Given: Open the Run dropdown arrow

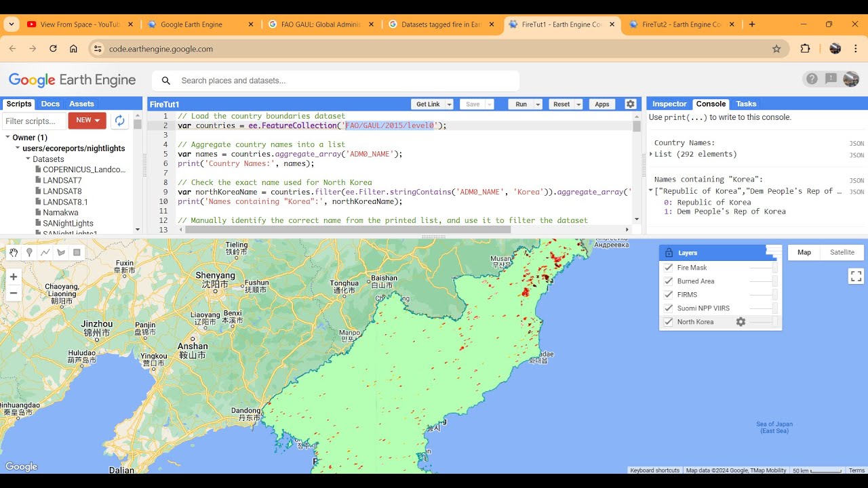Looking at the screenshot, I should point(538,104).
